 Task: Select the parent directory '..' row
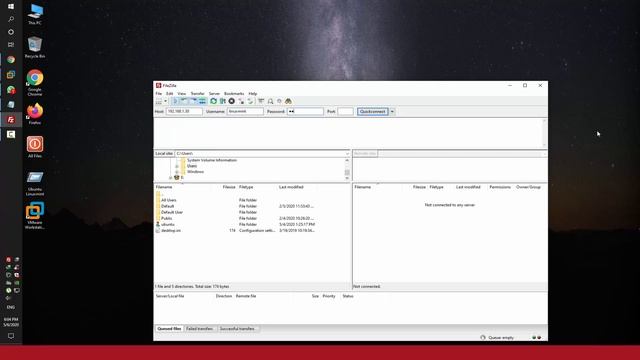252,194
